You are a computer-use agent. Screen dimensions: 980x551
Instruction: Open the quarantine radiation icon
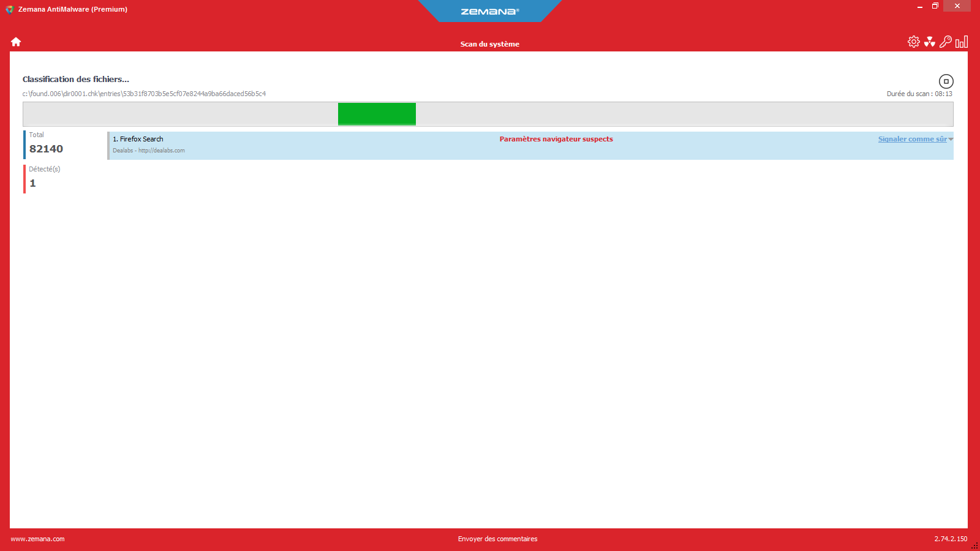click(x=930, y=42)
